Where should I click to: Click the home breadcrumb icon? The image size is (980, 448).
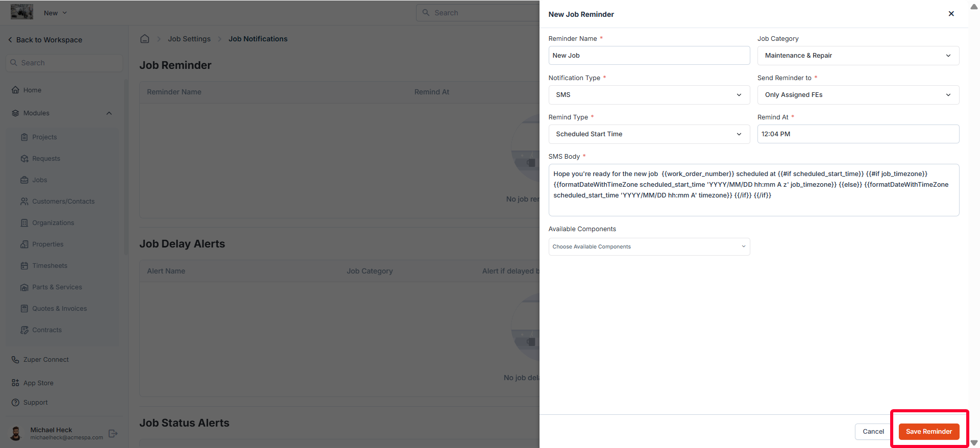click(145, 39)
